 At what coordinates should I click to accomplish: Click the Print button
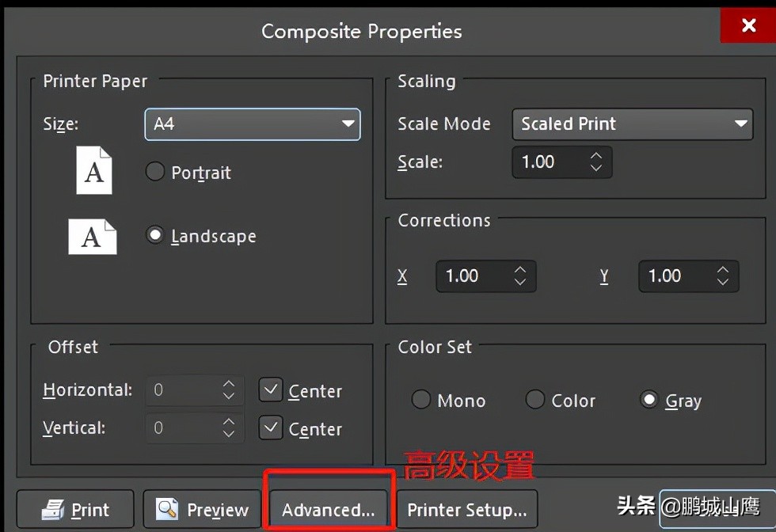[74, 509]
